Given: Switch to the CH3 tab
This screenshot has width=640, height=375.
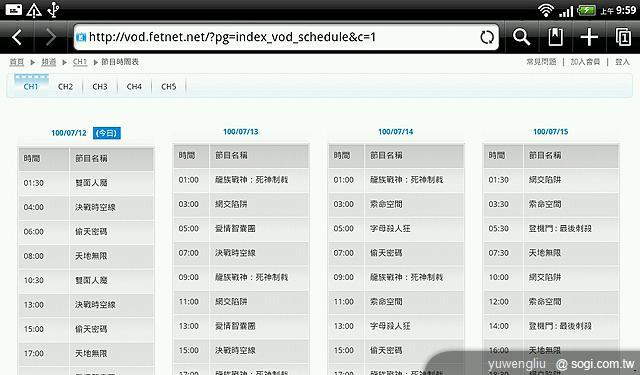Looking at the screenshot, I should (x=100, y=87).
